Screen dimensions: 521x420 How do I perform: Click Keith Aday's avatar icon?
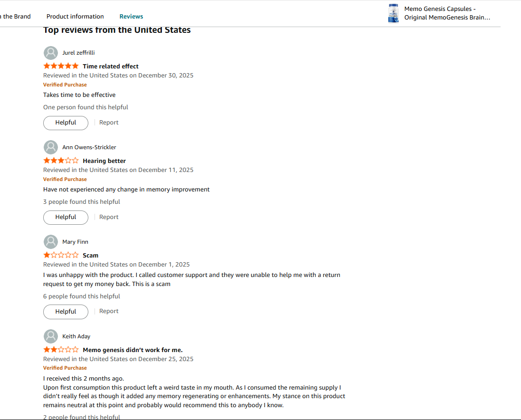51,336
